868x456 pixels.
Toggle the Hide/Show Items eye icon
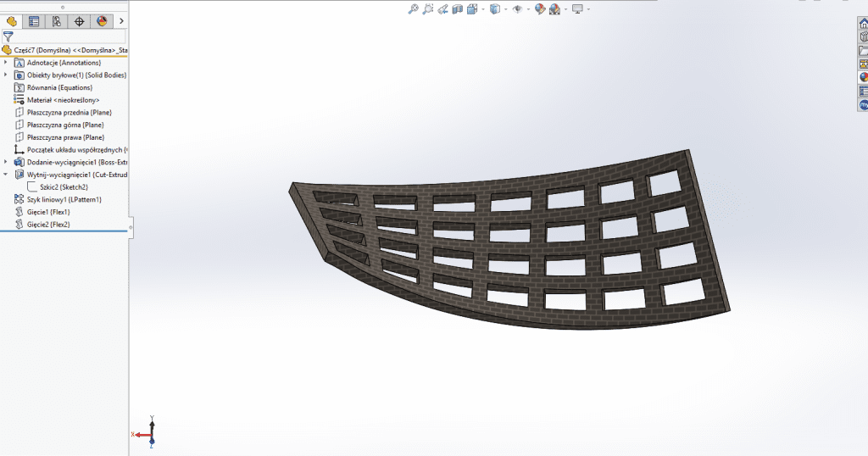pyautogui.click(x=516, y=9)
